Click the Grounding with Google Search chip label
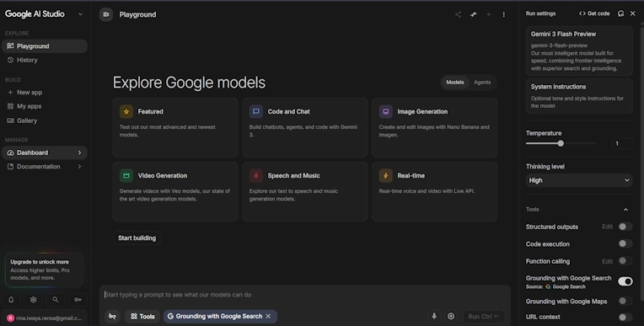The height and width of the screenshot is (326, 644). click(x=218, y=316)
